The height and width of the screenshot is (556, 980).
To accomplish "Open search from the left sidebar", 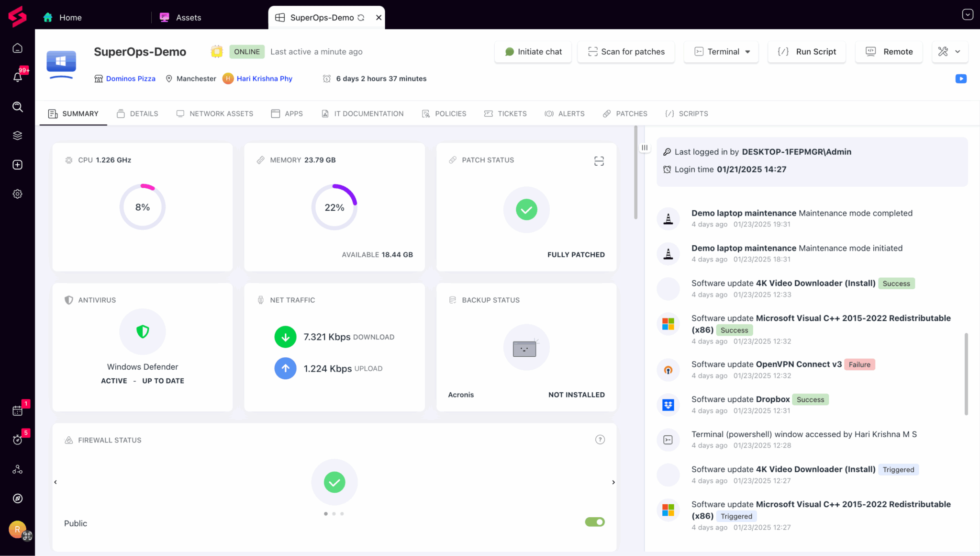I will click(18, 107).
